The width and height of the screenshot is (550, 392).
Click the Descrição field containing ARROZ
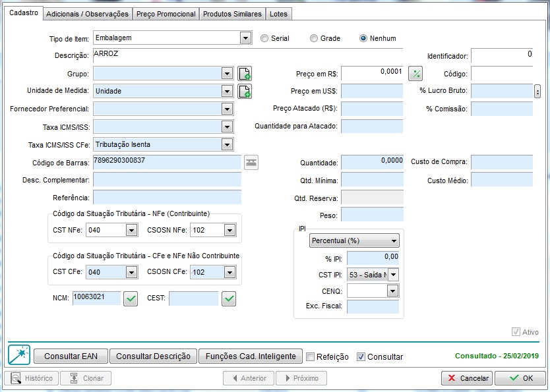coord(248,55)
